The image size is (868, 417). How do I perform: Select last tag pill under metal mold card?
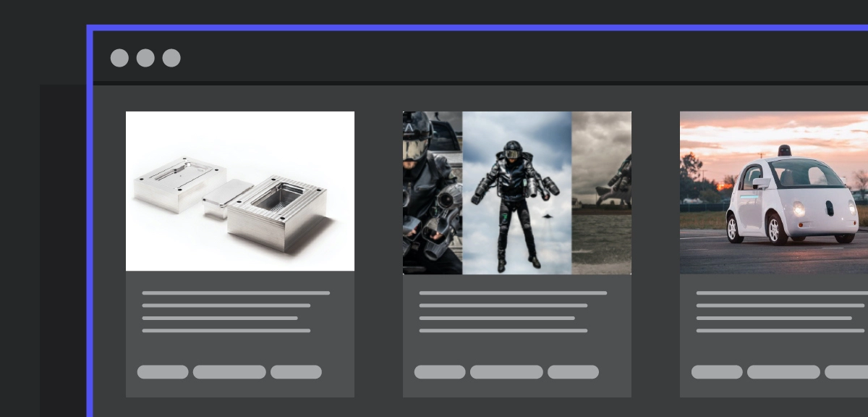coord(296,372)
